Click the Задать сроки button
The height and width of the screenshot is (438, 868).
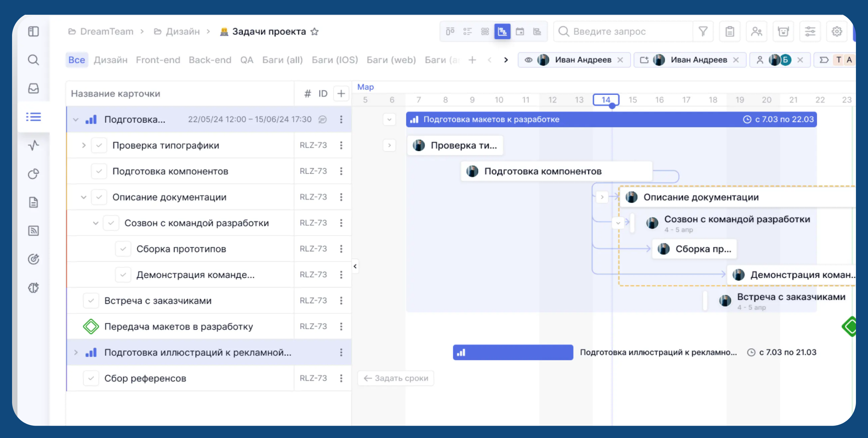[x=396, y=378]
